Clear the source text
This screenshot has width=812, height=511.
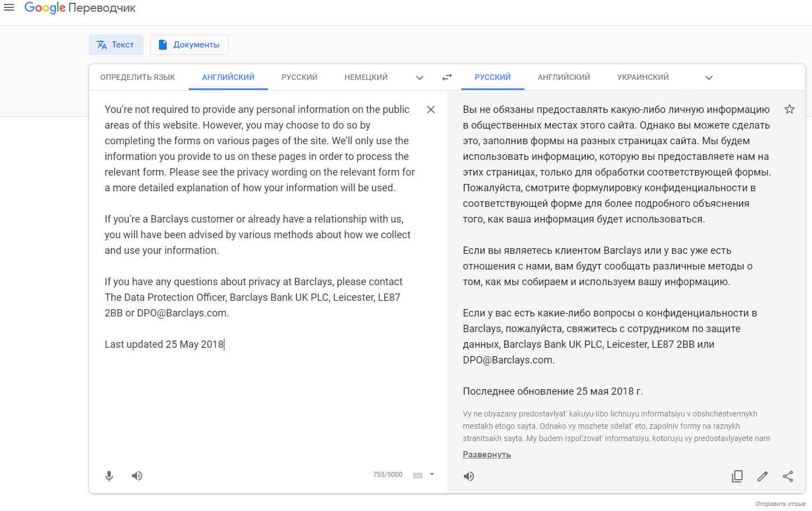coord(430,110)
